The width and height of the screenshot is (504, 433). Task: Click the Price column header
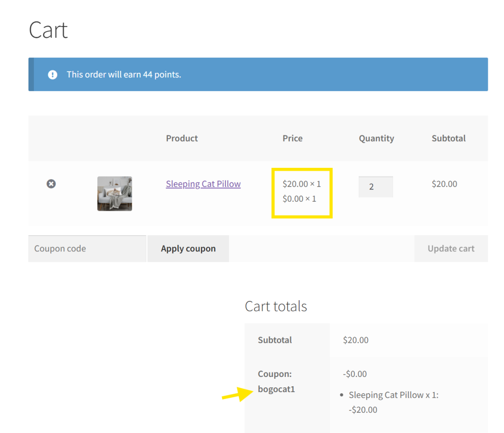pyautogui.click(x=292, y=138)
